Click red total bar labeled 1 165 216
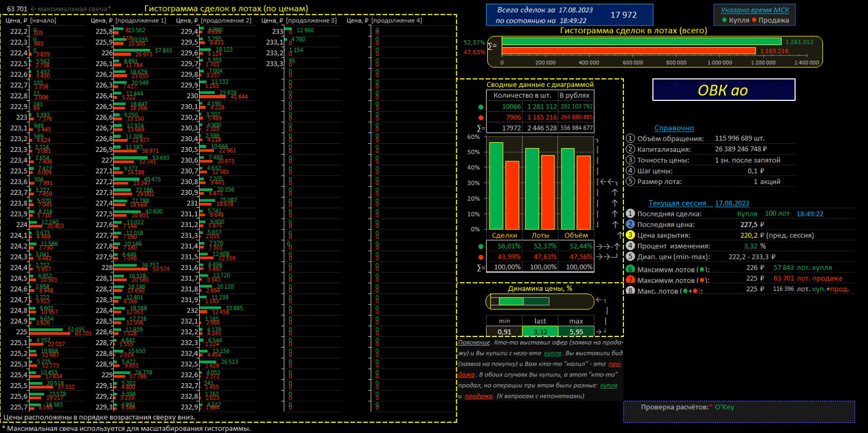 pos(629,51)
